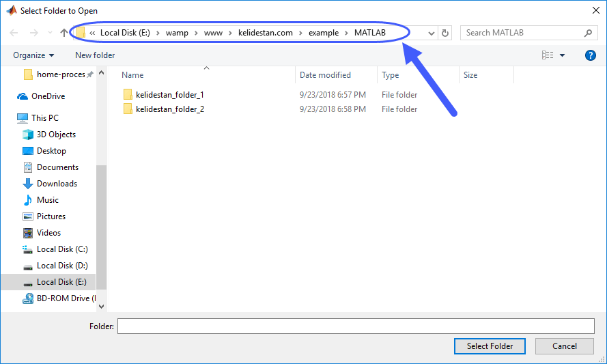The height and width of the screenshot is (364, 607).
Task: Expand the chevron after wamp breadcrumb
Action: (x=196, y=33)
